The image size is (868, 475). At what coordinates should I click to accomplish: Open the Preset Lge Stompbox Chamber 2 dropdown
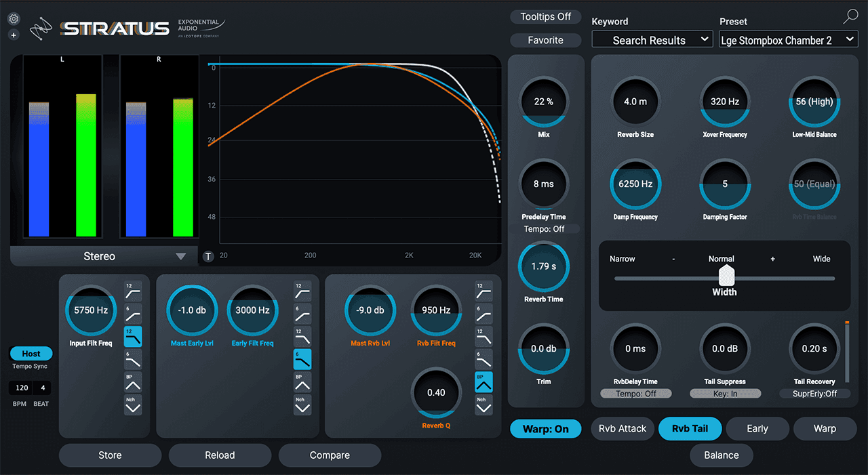coord(789,40)
